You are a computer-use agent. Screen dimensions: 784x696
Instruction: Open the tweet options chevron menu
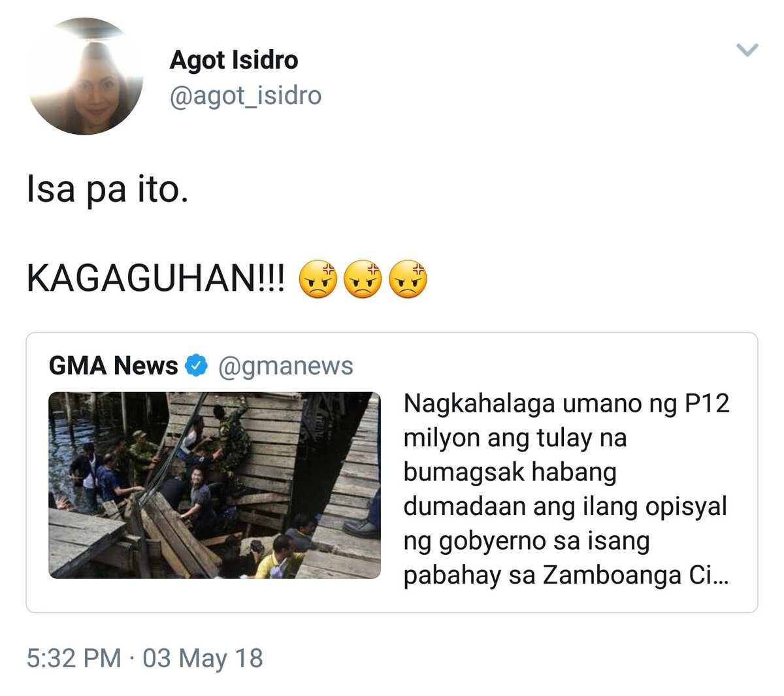(747, 50)
